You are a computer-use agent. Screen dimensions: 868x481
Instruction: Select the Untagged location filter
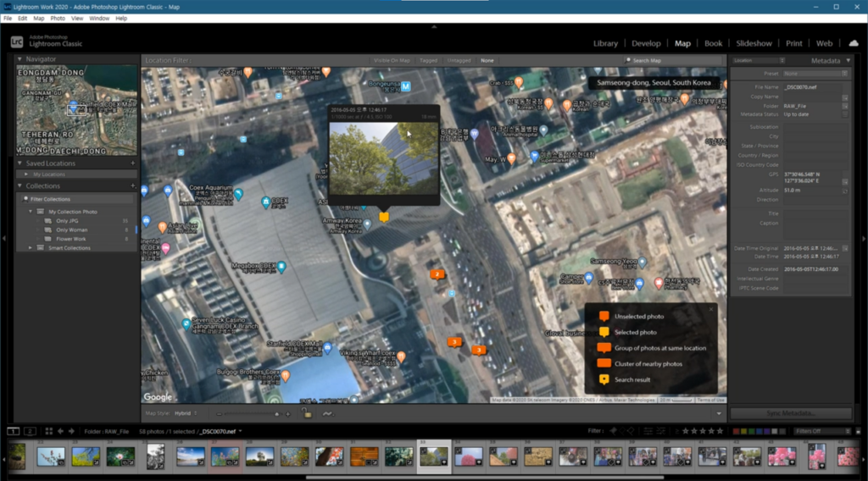coord(459,60)
